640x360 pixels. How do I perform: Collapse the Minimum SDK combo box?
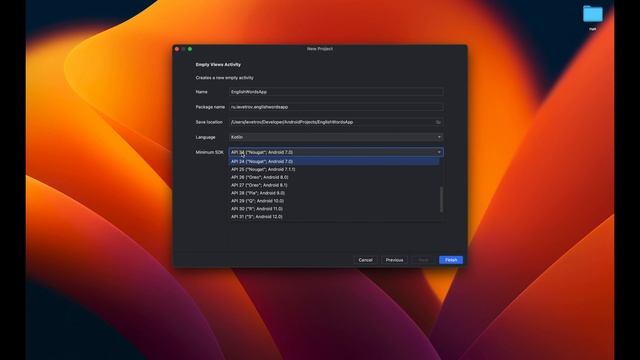tap(336, 152)
